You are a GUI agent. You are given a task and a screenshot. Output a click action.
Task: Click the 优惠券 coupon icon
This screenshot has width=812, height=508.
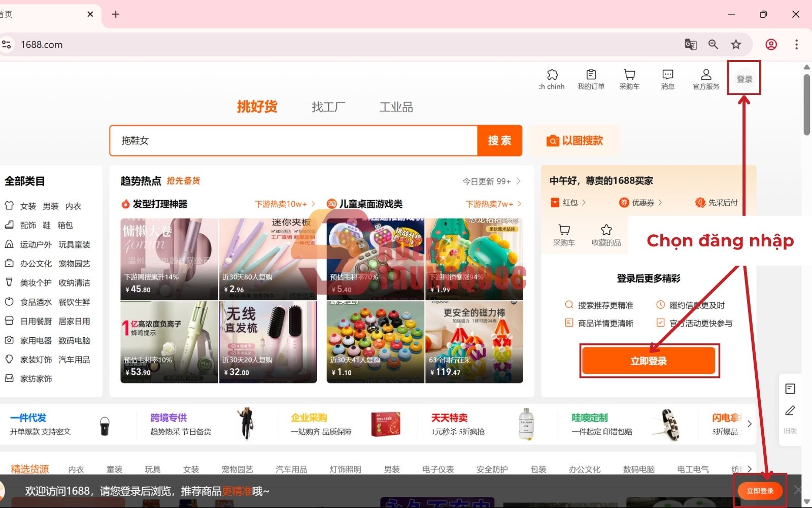tap(624, 202)
